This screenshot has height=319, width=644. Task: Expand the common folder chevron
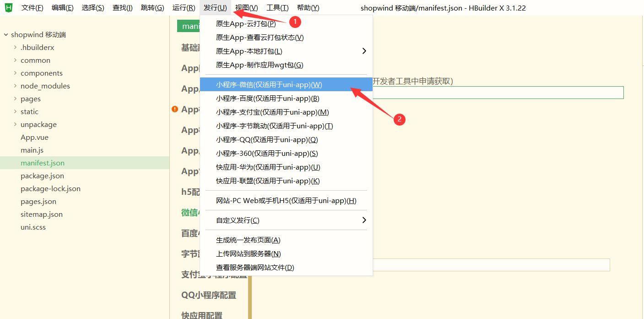(x=16, y=60)
